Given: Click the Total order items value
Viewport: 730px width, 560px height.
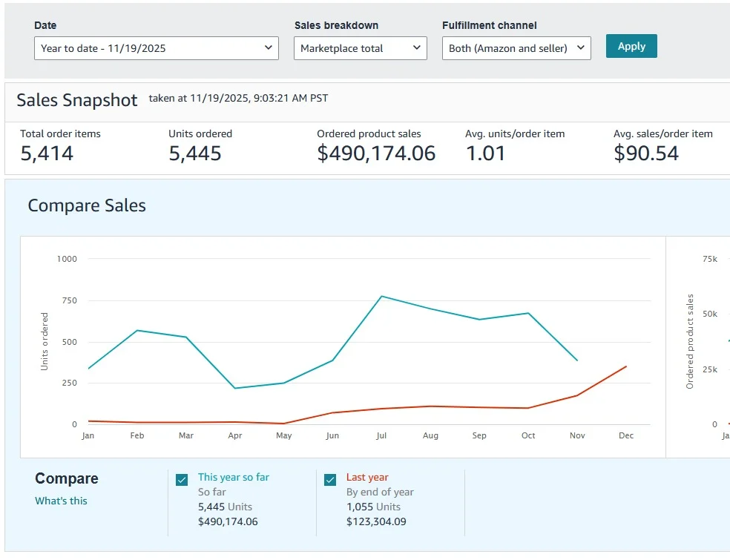Looking at the screenshot, I should [x=47, y=154].
